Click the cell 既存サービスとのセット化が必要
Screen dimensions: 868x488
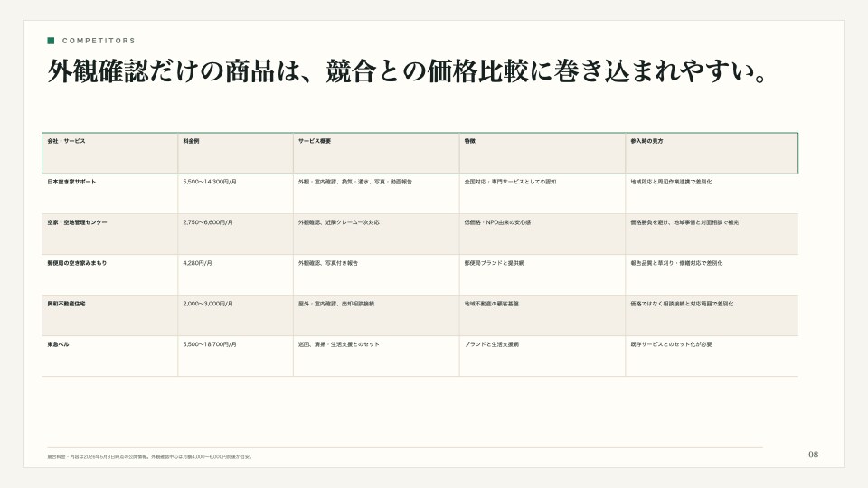point(712,356)
